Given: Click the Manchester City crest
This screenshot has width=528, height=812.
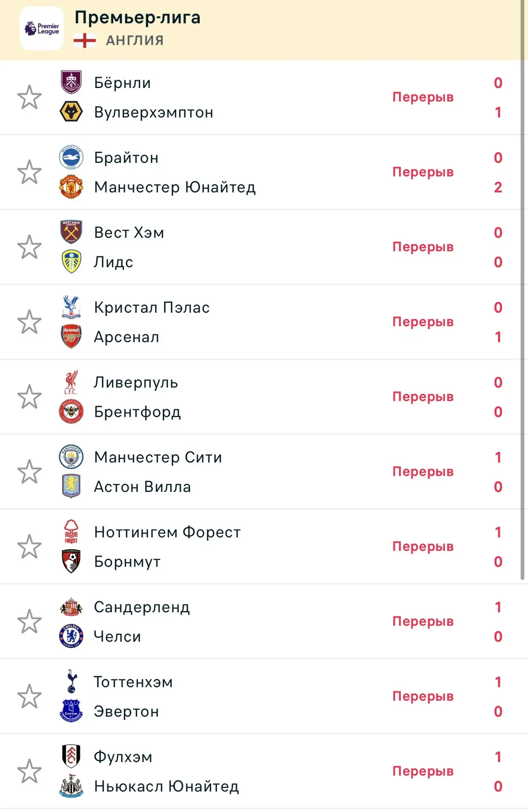Looking at the screenshot, I should [x=71, y=457].
